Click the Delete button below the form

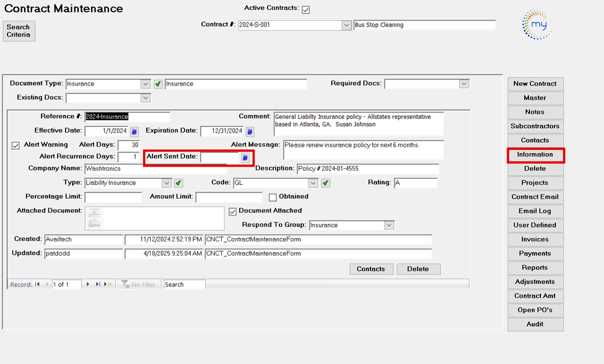tap(418, 269)
